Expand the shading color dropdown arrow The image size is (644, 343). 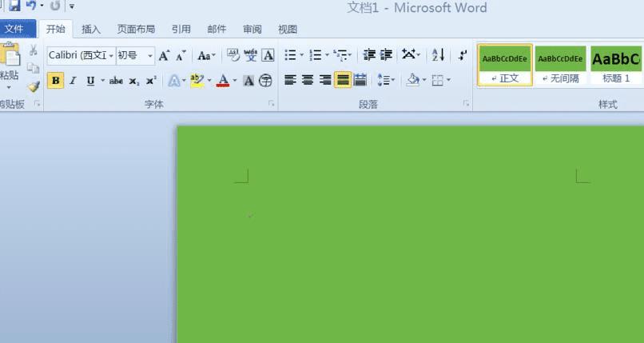(x=423, y=80)
